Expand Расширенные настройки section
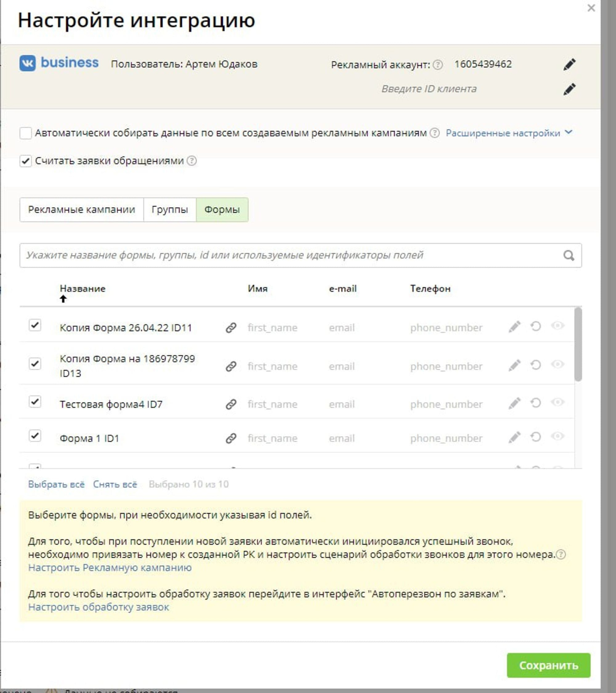The height and width of the screenshot is (693, 616). click(x=508, y=133)
